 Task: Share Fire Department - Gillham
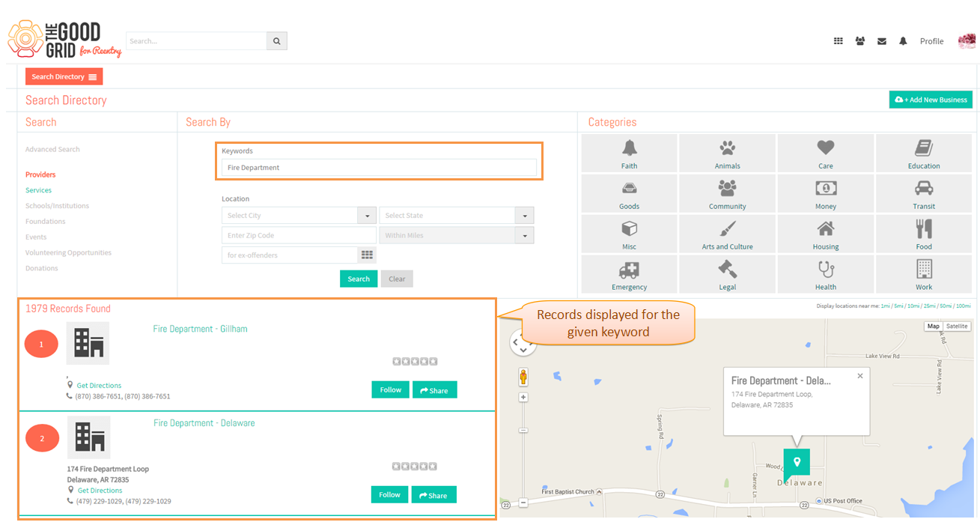(x=434, y=390)
